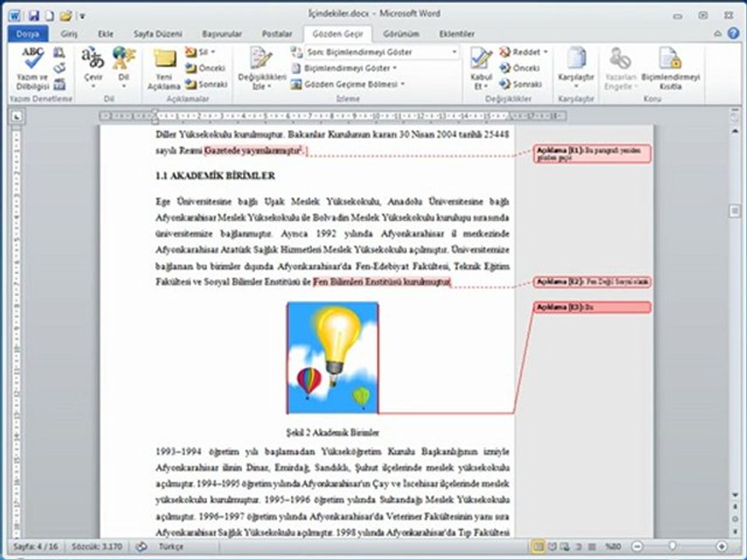Click the proofing status icon in status bar
The image size is (747, 560).
(x=141, y=547)
